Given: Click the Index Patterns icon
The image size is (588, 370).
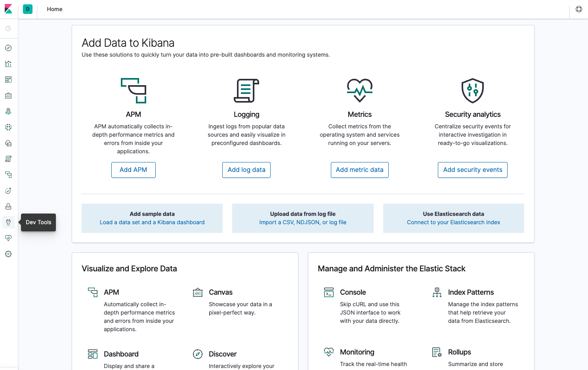Looking at the screenshot, I should pyautogui.click(x=437, y=292).
